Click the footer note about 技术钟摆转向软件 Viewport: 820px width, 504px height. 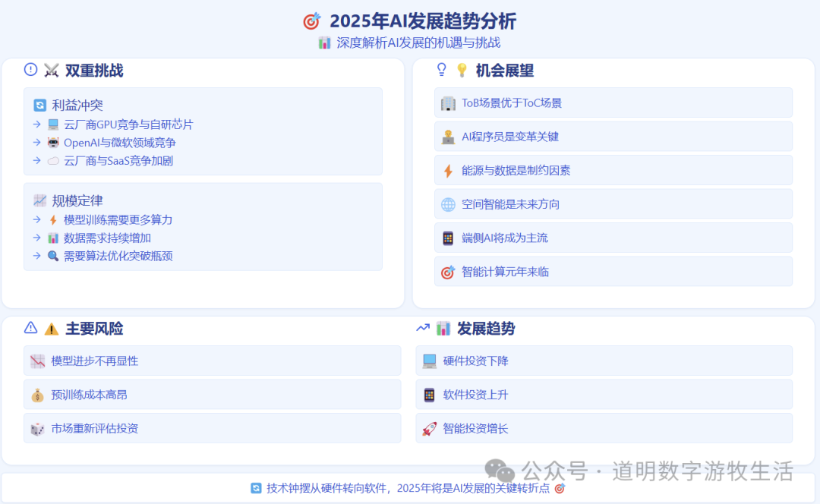[410, 490]
